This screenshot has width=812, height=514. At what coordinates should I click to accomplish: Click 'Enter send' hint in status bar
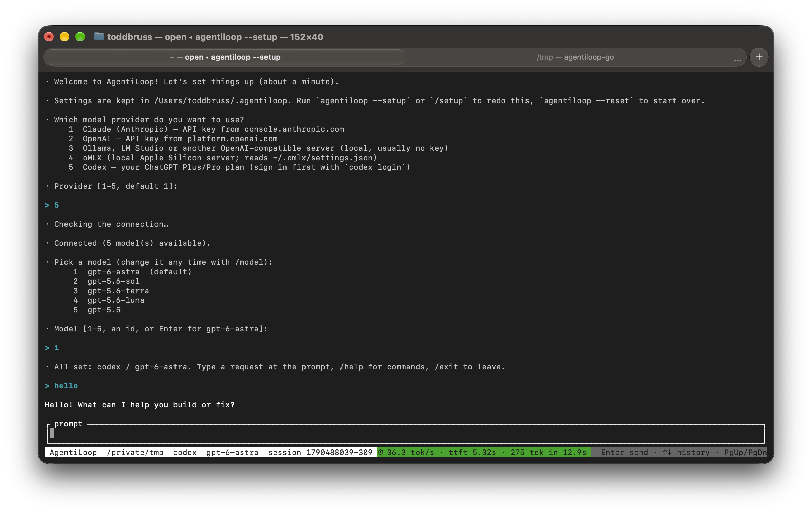[x=624, y=452]
